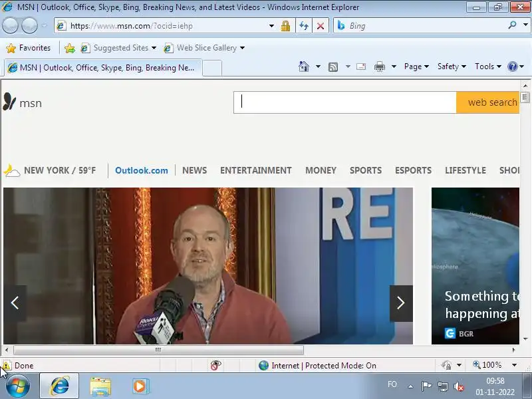Click the magnifier search icon in the toolbar
Screen dimensions: 532x399
[x=512, y=25]
